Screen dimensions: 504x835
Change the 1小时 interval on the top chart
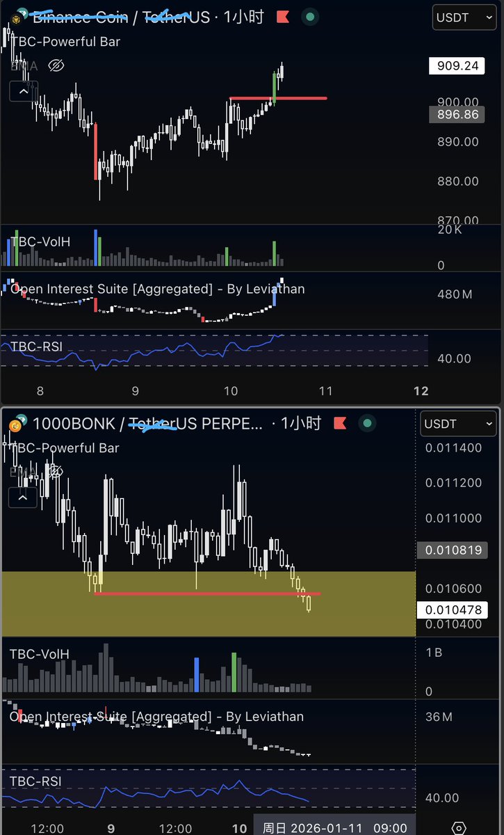tap(243, 17)
